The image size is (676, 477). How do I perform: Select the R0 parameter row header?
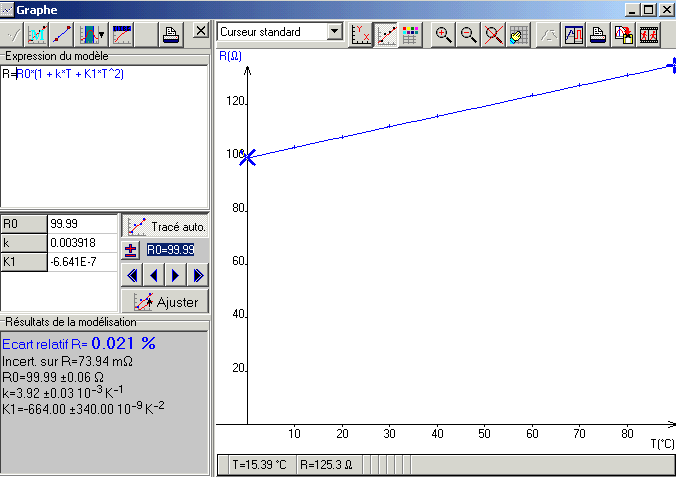pos(24,224)
